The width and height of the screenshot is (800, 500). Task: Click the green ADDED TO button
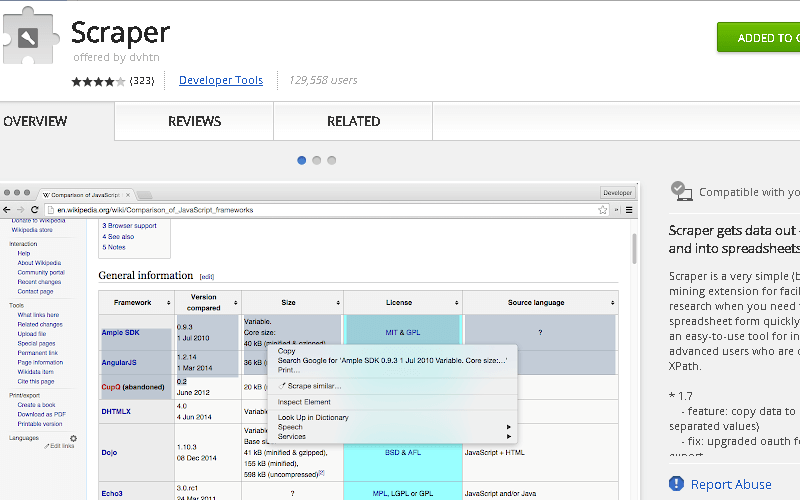pyautogui.click(x=759, y=38)
